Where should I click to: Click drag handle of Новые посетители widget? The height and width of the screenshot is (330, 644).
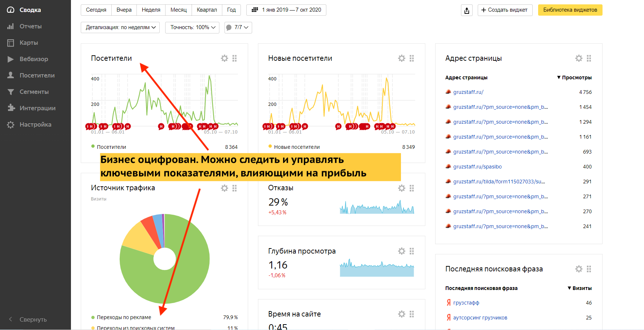[x=412, y=58]
